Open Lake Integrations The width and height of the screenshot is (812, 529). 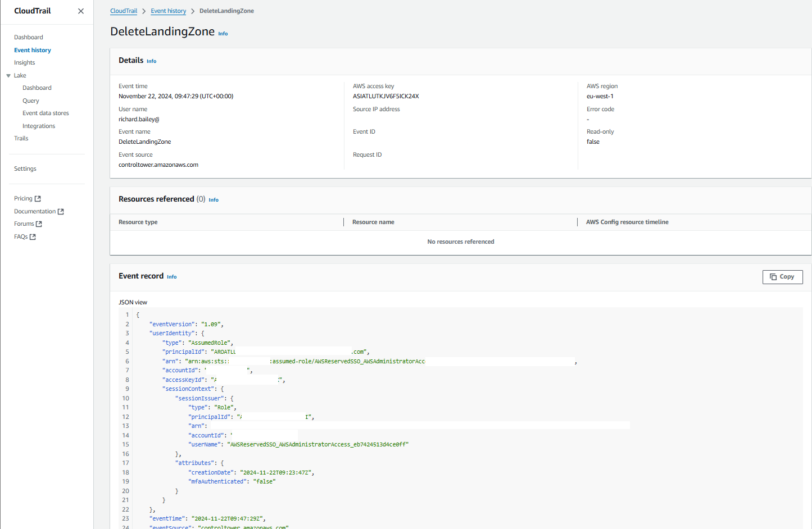[x=39, y=126]
